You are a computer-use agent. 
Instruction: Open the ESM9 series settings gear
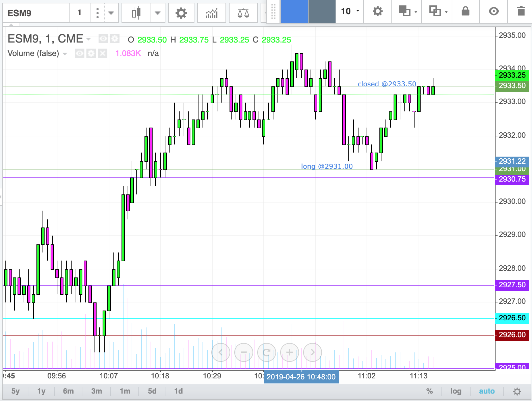click(x=115, y=39)
